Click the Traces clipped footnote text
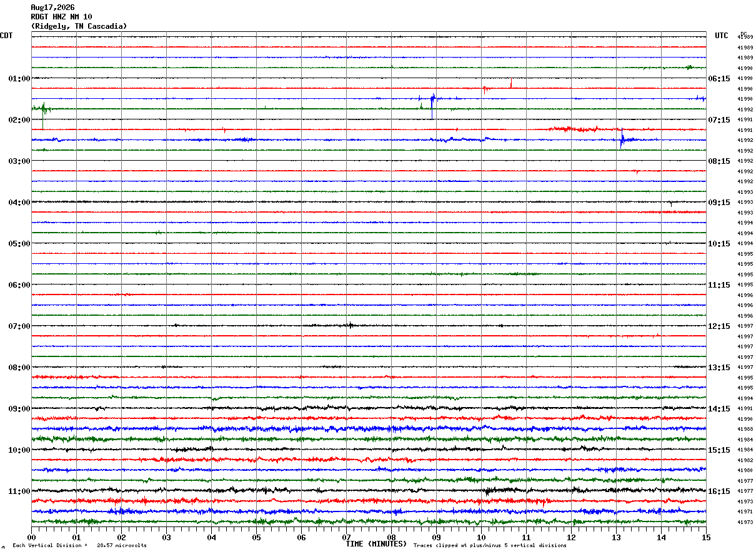The width and height of the screenshot is (756, 554). 490,546
